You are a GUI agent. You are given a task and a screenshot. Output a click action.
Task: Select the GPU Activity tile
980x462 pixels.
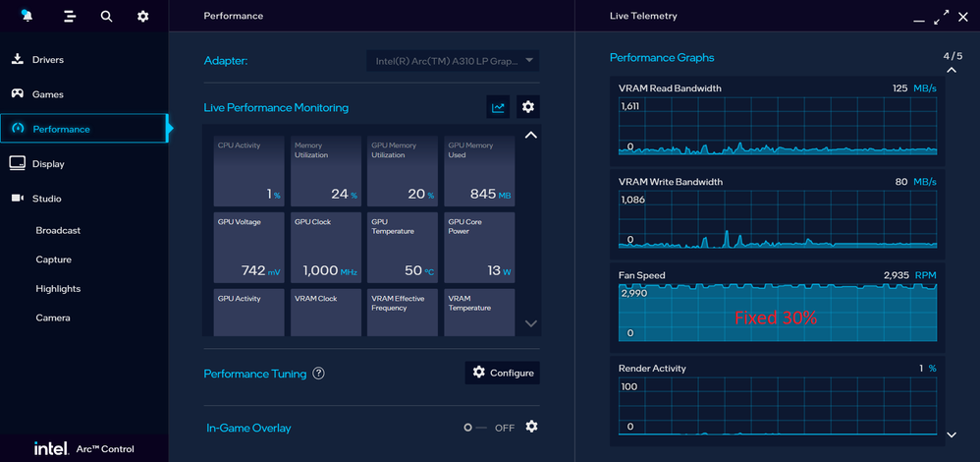tap(248, 313)
